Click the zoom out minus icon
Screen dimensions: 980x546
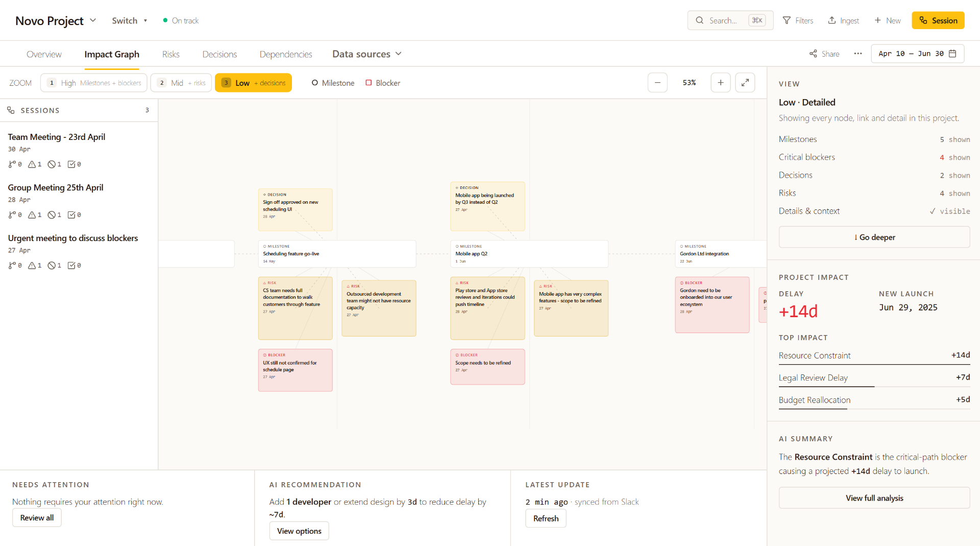pyautogui.click(x=657, y=83)
